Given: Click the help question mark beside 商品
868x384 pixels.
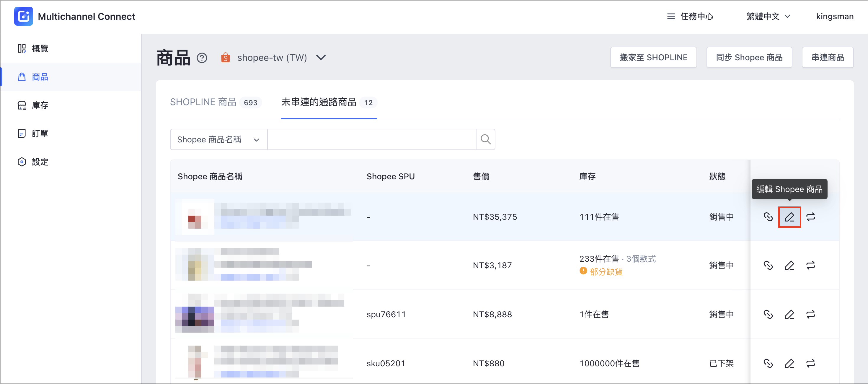Looking at the screenshot, I should coord(202,58).
